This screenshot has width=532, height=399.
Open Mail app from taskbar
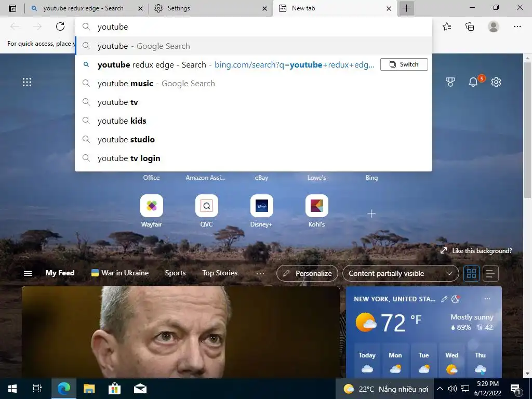point(140,389)
